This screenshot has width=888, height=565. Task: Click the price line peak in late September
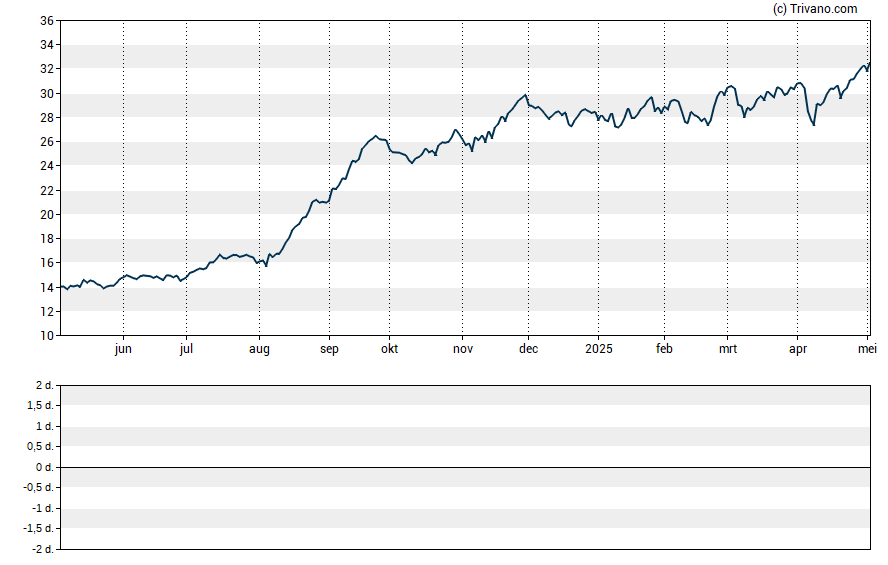point(375,136)
